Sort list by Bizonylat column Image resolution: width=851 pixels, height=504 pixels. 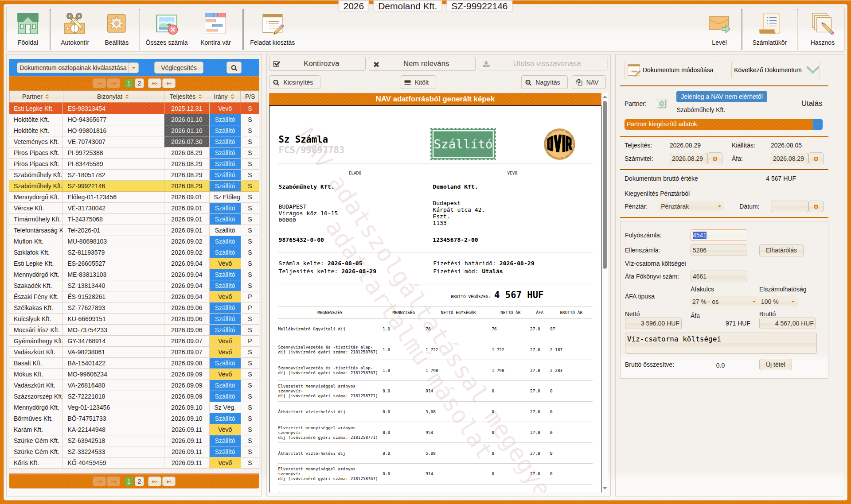pyautogui.click(x=113, y=97)
